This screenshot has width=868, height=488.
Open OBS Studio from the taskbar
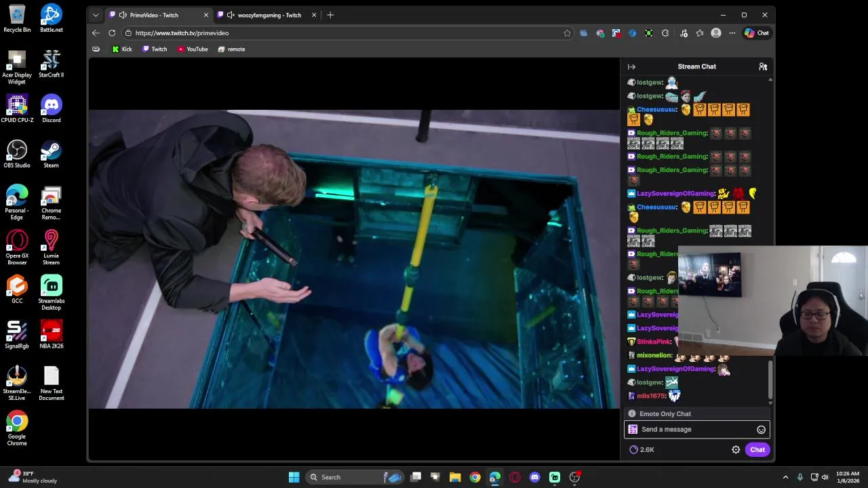574,477
